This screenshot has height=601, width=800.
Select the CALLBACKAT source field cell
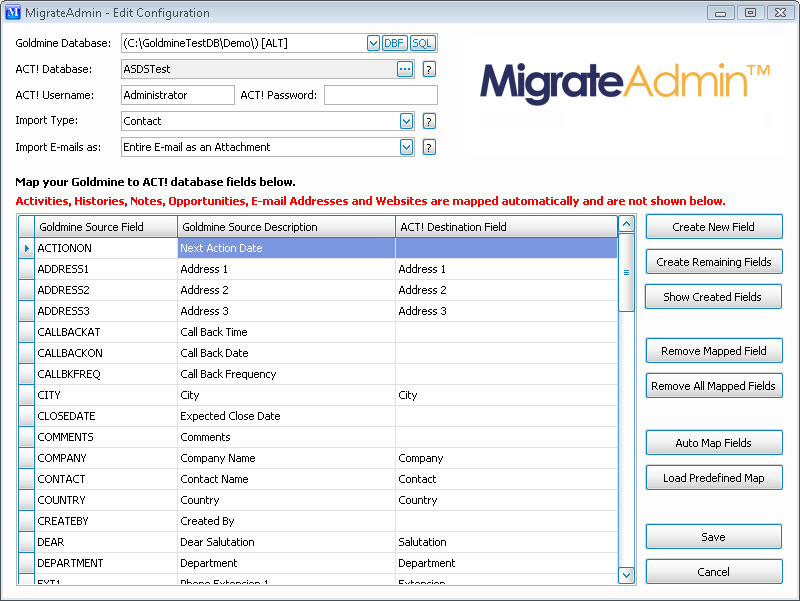tap(106, 332)
